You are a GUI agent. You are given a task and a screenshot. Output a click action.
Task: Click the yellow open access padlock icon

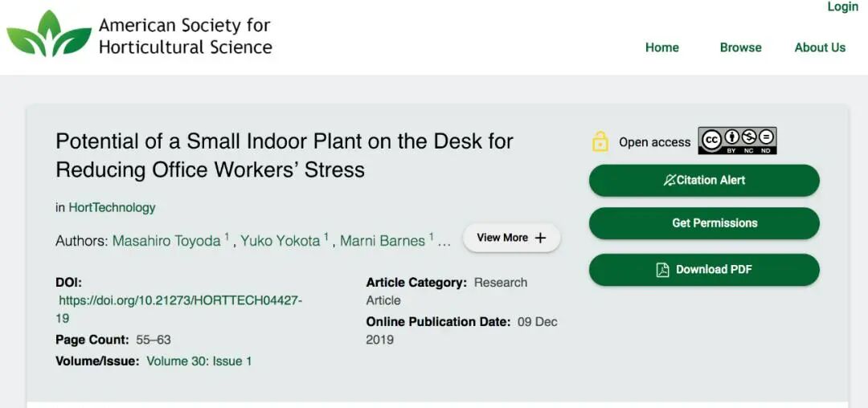(600, 141)
